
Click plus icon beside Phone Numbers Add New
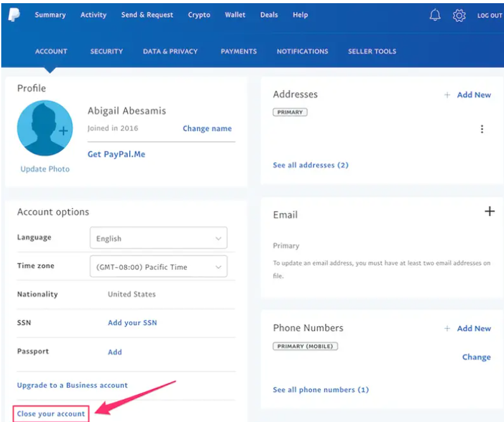[447, 328]
